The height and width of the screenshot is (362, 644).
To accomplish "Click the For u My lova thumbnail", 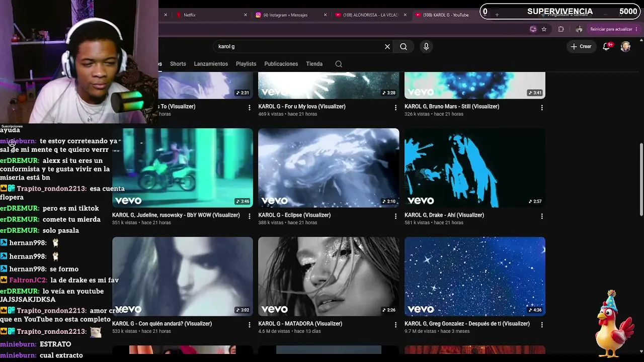I will [x=329, y=85].
